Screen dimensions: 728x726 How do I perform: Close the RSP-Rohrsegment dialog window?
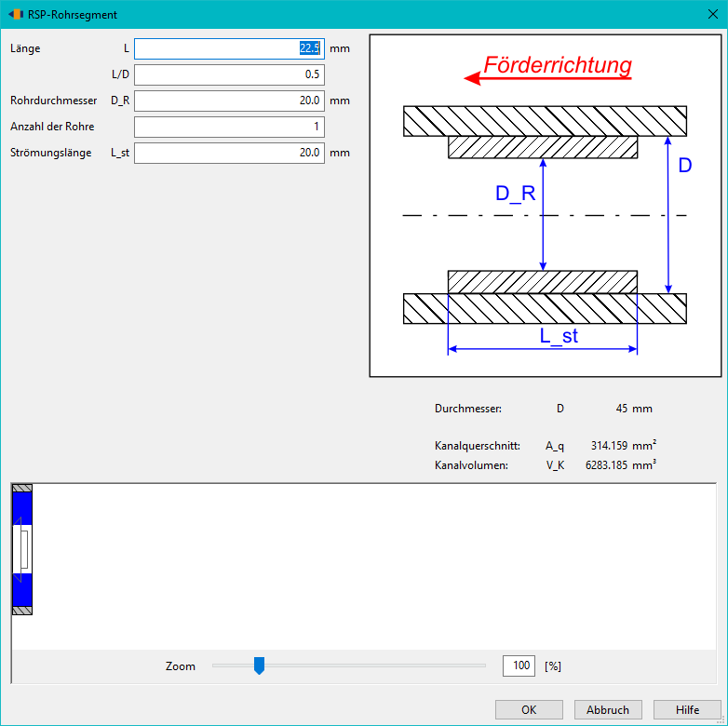click(713, 14)
